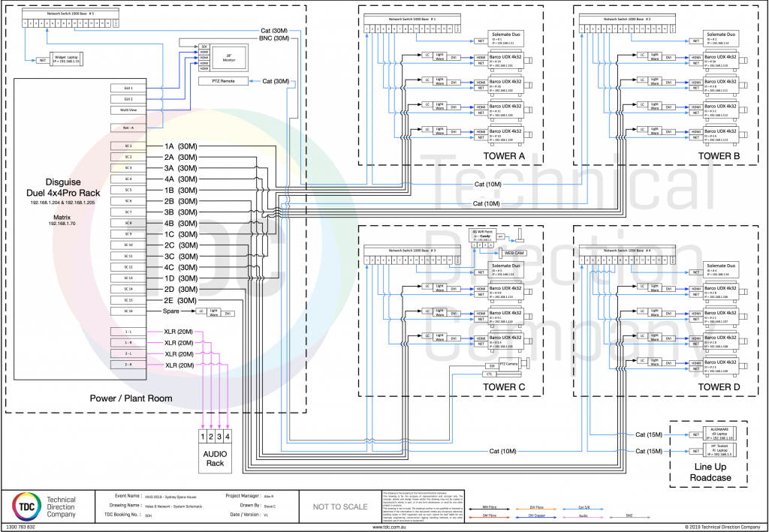Click the 2 - R audio output port
Viewport: 769px width, 532px height.
128,365
